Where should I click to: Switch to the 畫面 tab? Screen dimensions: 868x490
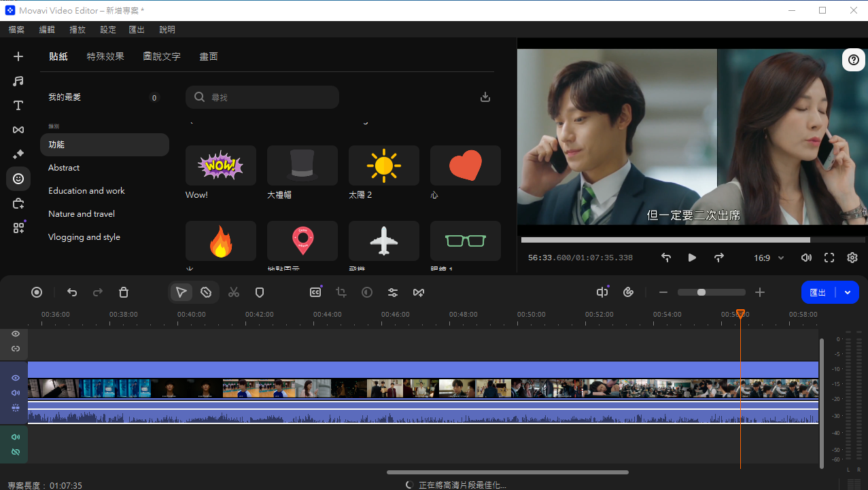click(x=209, y=56)
